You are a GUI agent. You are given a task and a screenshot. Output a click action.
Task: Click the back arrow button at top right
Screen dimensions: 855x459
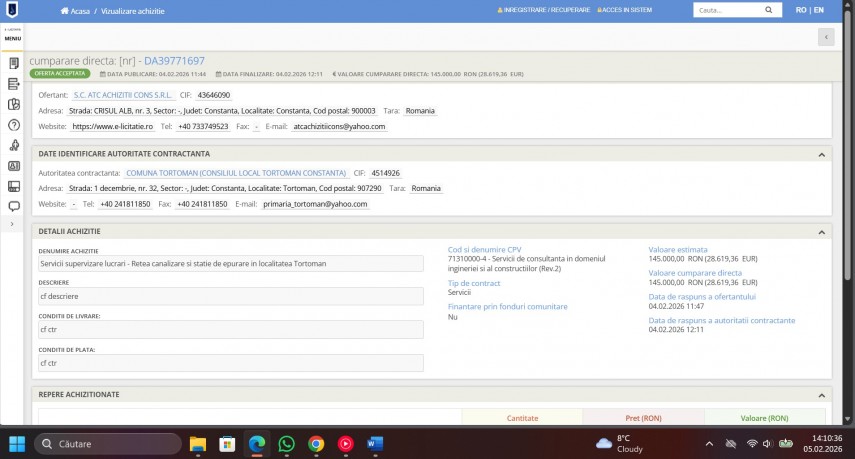(825, 37)
